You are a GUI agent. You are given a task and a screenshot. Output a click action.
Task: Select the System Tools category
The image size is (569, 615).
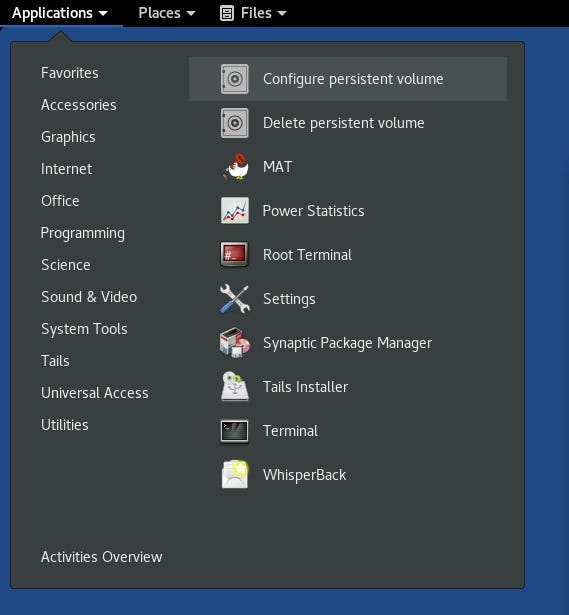click(x=84, y=329)
